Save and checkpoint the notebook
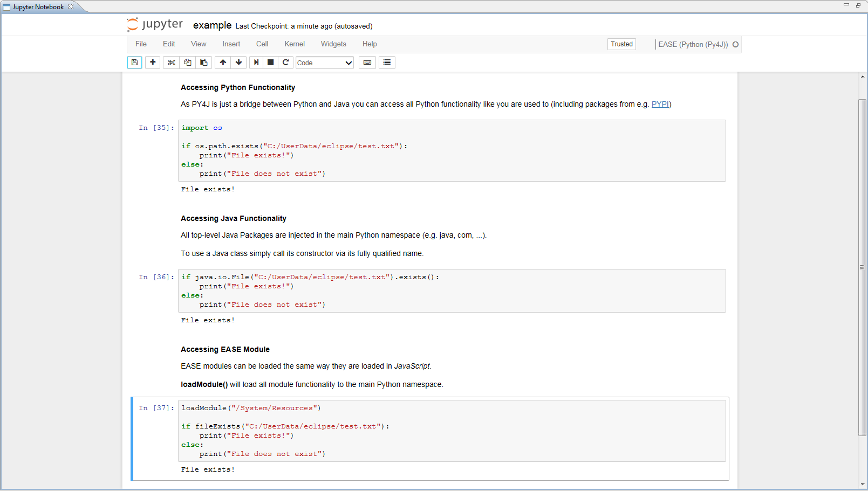868x491 pixels. pyautogui.click(x=134, y=63)
